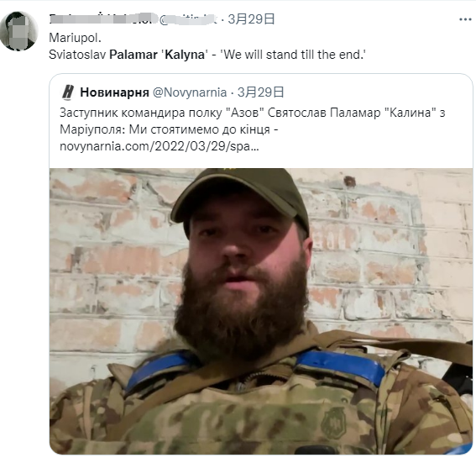Open the Новинарня account name
This screenshot has width=476, height=458.
tap(114, 92)
